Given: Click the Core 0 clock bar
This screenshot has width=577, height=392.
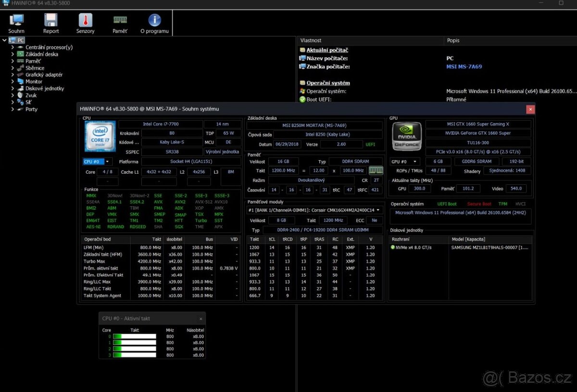Looking at the screenshot, I should pos(134,337).
